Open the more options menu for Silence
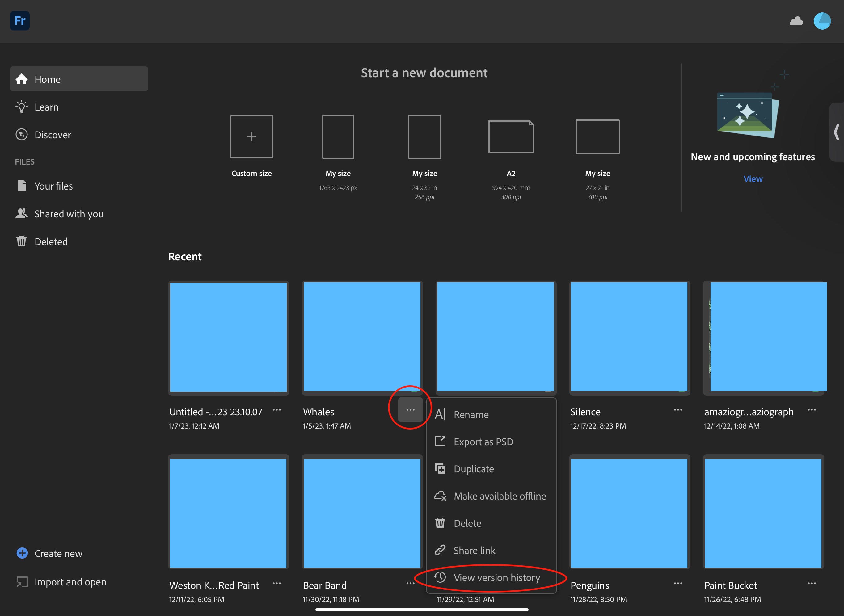 (677, 410)
